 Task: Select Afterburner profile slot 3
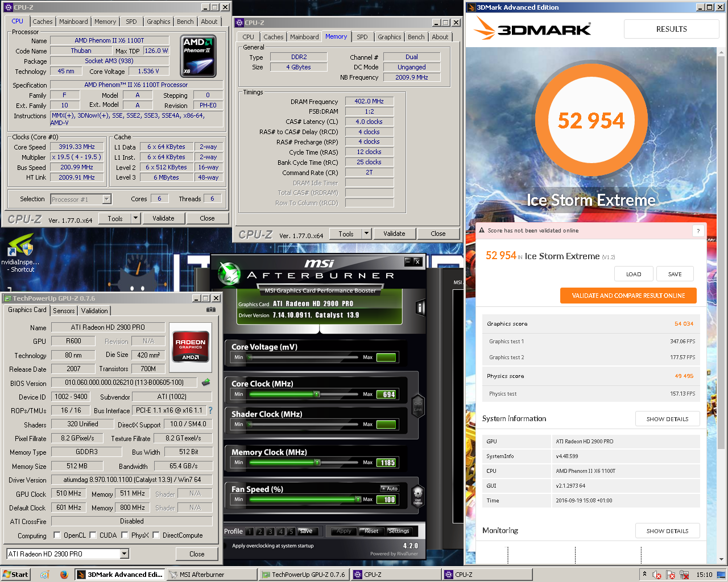click(x=270, y=531)
